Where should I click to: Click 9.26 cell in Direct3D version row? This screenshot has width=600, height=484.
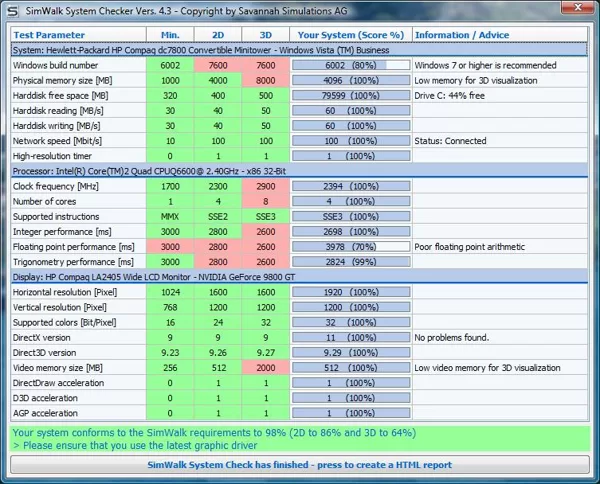218,353
